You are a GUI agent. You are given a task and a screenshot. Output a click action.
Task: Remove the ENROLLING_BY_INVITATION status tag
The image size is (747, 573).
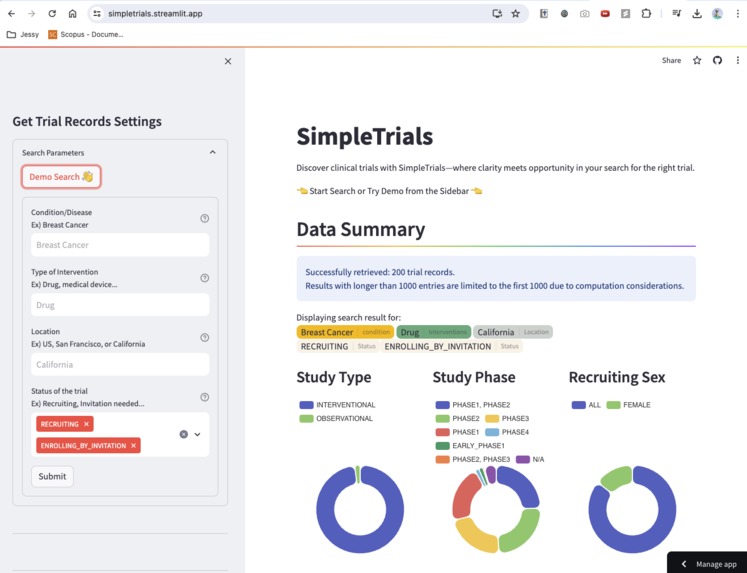click(133, 445)
